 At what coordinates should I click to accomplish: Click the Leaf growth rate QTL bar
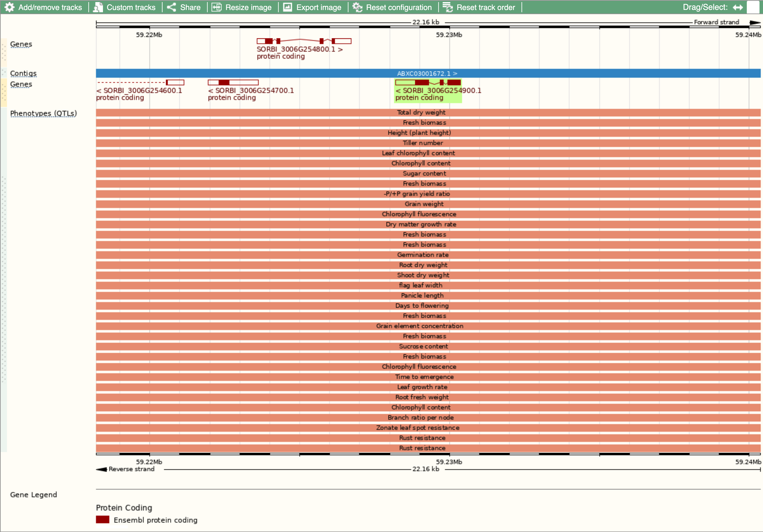(428, 387)
